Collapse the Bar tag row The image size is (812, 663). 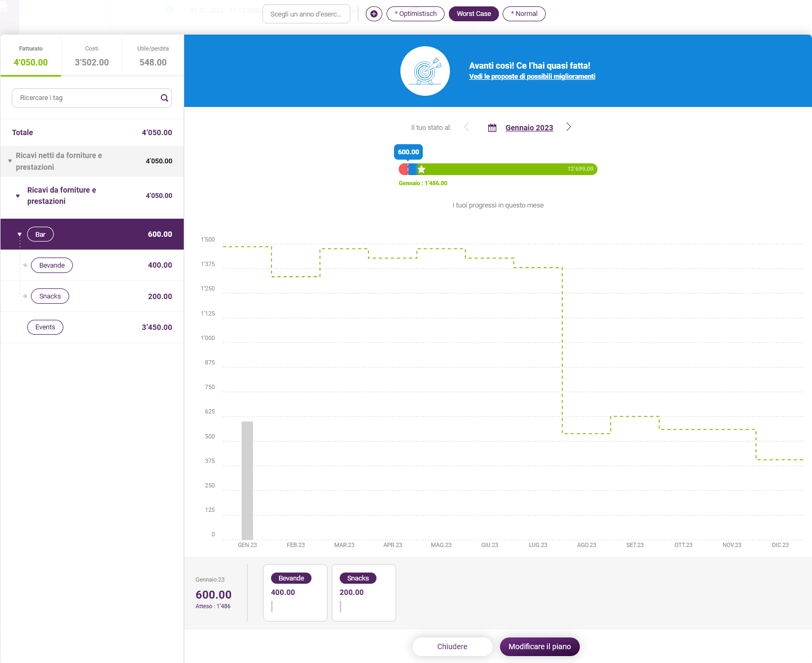(20, 235)
